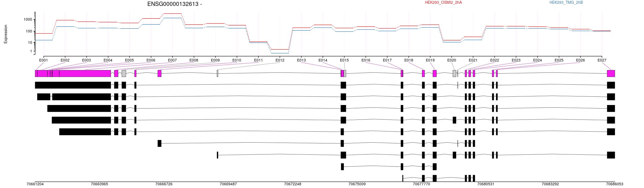Click exon label E027
The image size is (644, 188).
click(602, 60)
